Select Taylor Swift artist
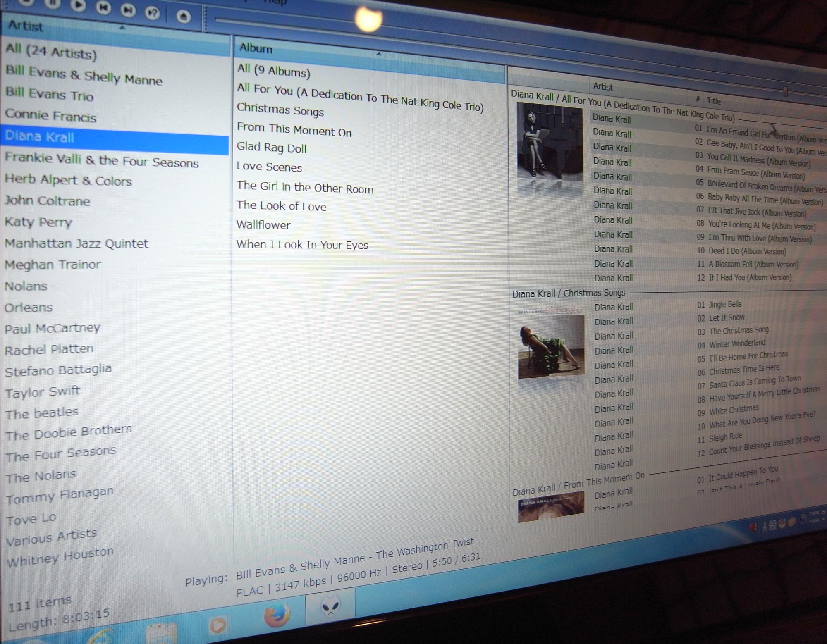 click(x=43, y=391)
